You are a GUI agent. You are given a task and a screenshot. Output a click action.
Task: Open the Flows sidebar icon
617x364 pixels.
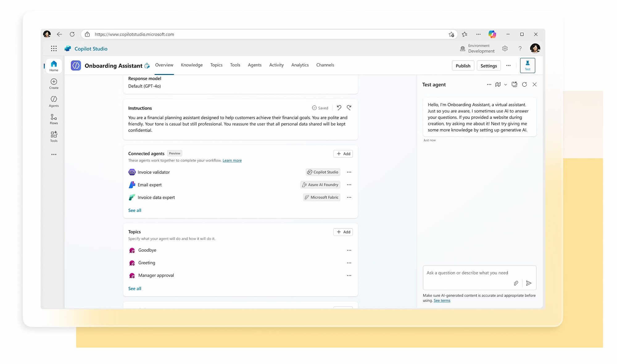tap(54, 119)
